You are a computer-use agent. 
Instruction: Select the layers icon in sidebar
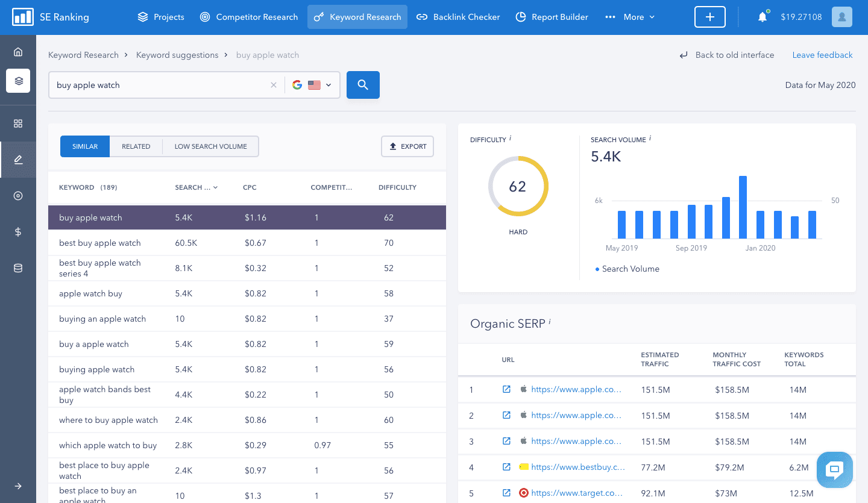[18, 80]
